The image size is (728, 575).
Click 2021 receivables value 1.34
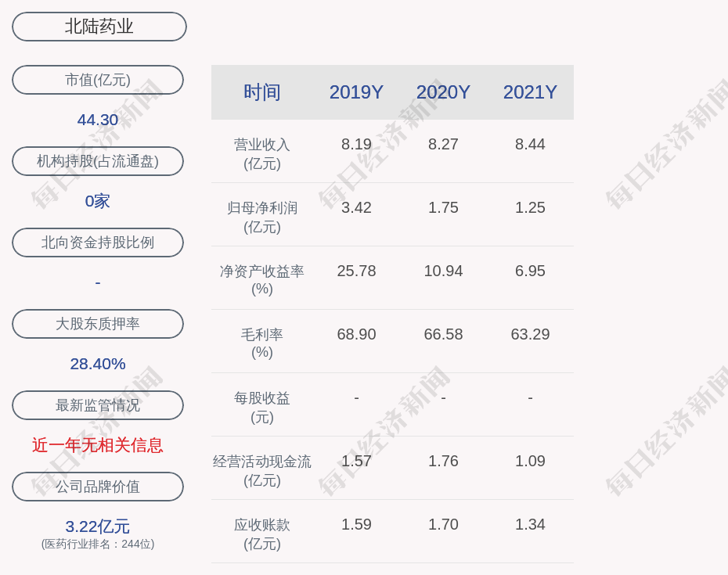530,524
